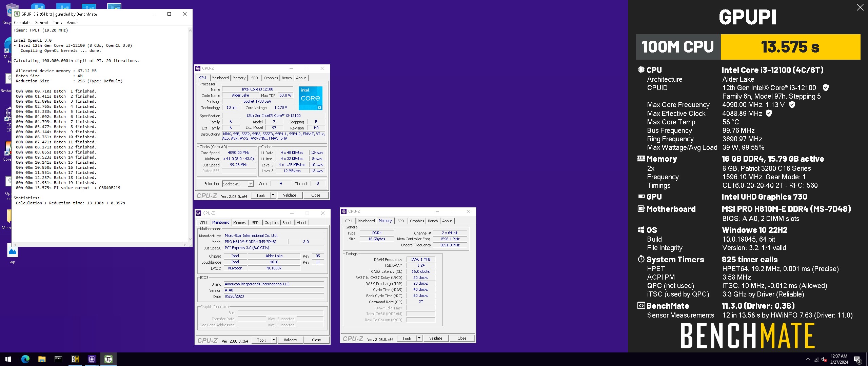Image resolution: width=868 pixels, height=366 pixels.
Task: Click shield icon beside Max Effective Clock
Action: click(769, 113)
